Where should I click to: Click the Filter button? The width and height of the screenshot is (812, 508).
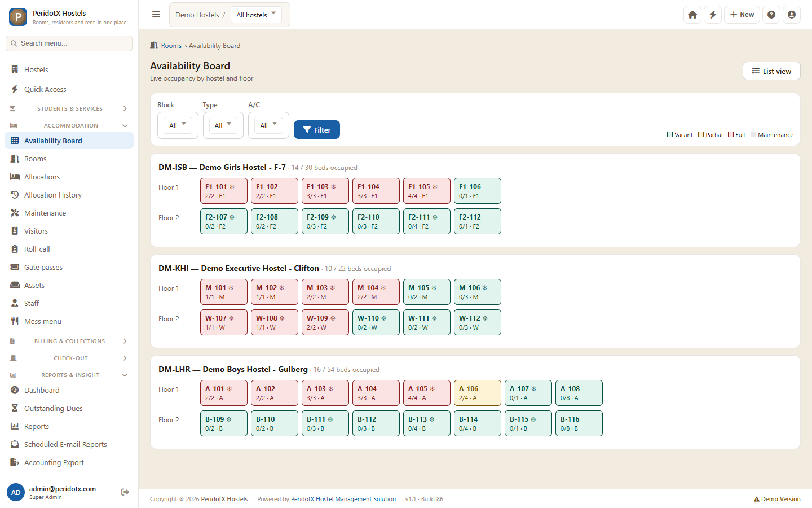(x=317, y=129)
